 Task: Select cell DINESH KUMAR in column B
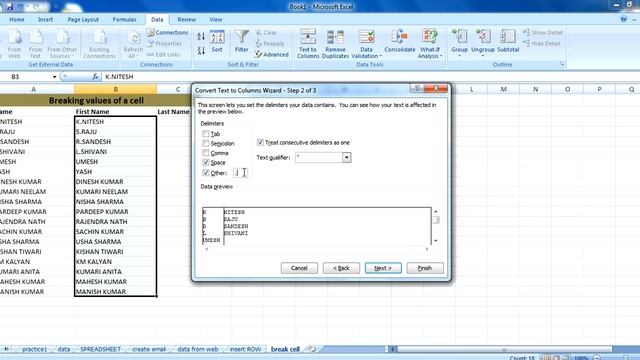tap(116, 182)
